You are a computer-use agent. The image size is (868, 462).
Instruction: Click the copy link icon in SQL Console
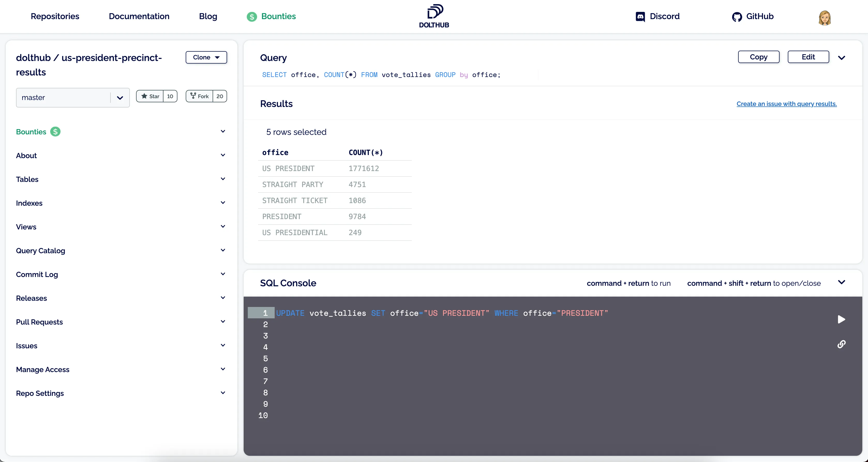pos(841,344)
